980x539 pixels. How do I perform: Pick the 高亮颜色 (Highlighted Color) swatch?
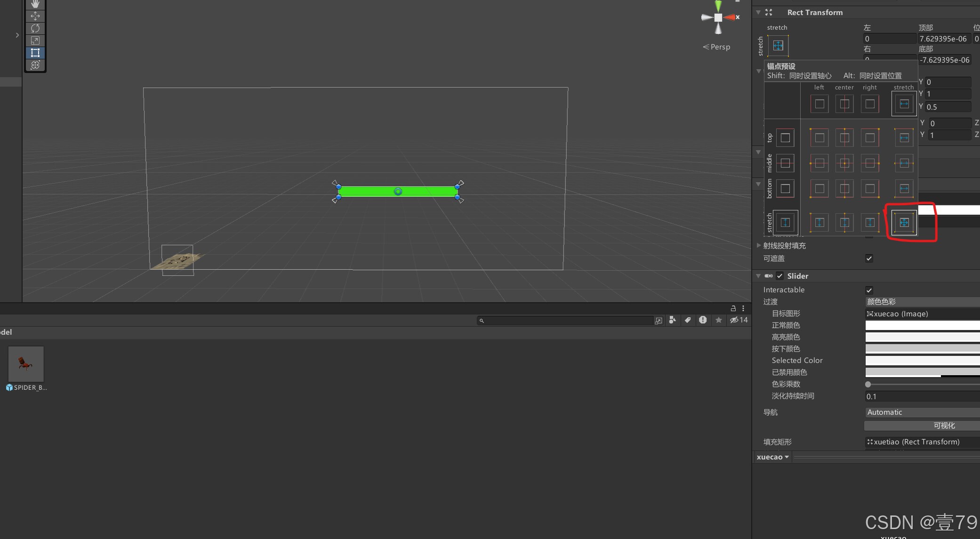(922, 337)
